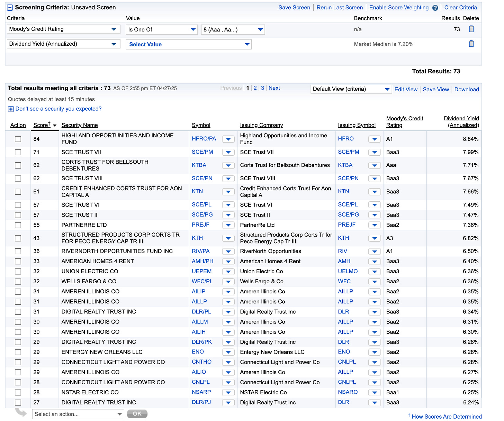The image size is (504, 421).
Task: Sort by Issuing Company column header
Action: (x=261, y=125)
